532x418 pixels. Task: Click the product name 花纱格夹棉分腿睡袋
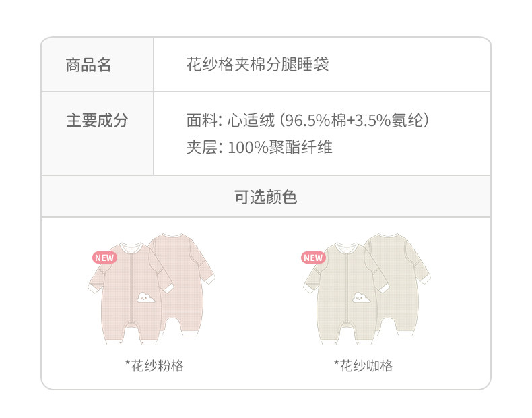tap(257, 65)
